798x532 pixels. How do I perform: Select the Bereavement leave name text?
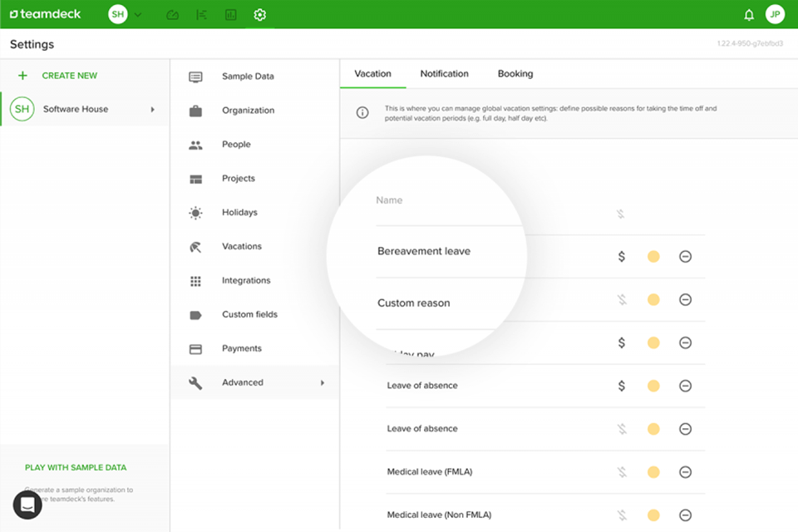point(424,252)
